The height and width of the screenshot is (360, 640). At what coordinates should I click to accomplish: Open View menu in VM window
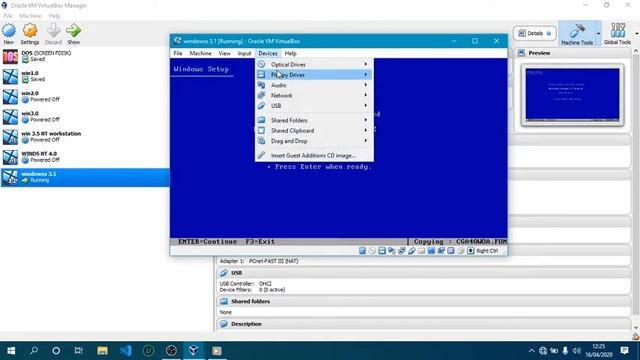[224, 53]
